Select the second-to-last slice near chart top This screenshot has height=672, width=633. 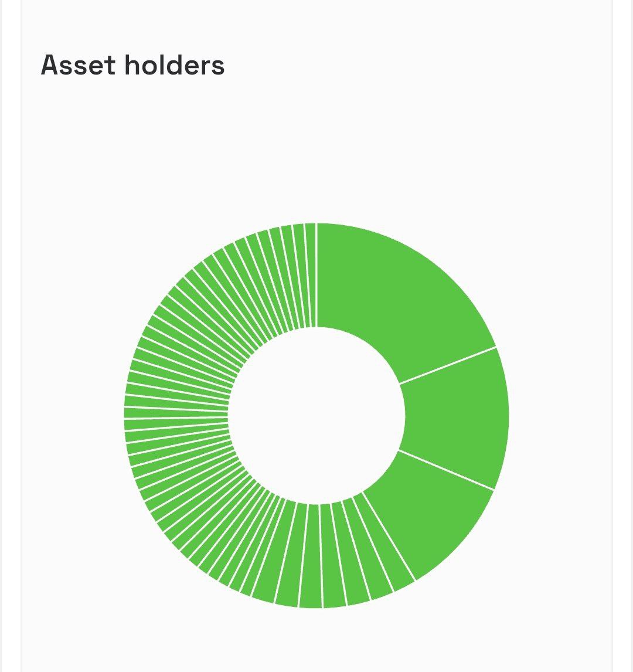(x=300, y=276)
